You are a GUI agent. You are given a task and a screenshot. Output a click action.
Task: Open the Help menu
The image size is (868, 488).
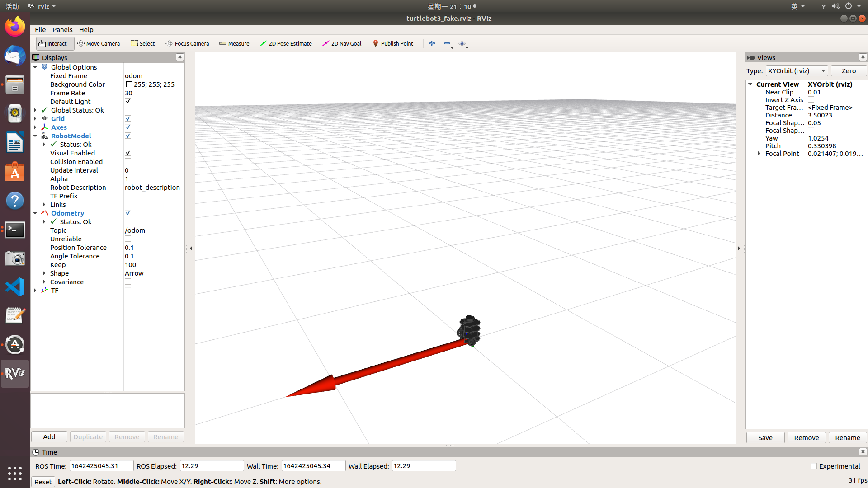(x=86, y=29)
